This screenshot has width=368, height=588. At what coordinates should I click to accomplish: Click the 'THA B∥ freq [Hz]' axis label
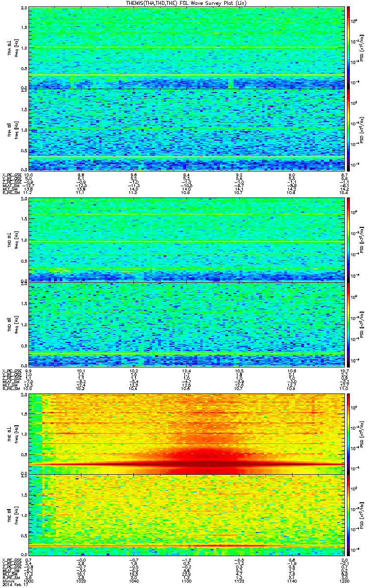(x=13, y=129)
